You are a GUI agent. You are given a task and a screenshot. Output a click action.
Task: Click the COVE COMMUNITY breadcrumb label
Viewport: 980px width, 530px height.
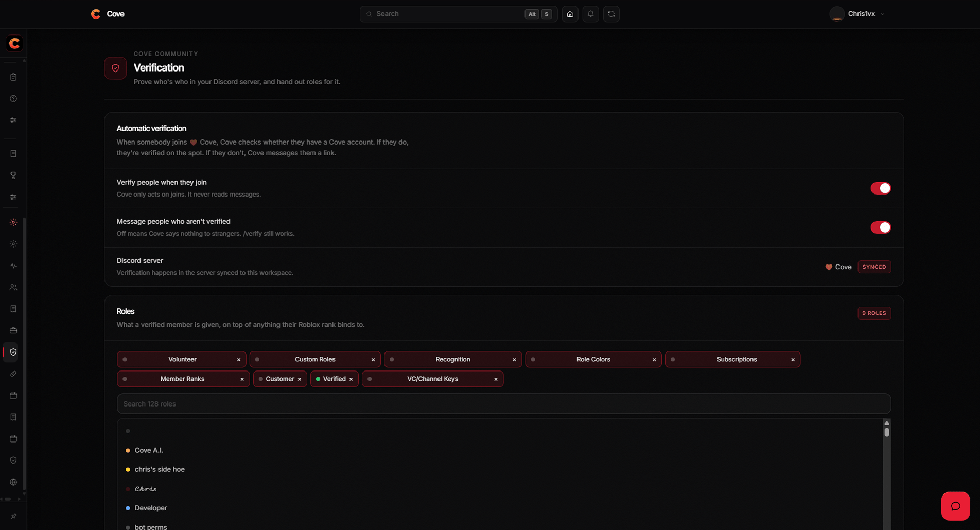[166, 54]
